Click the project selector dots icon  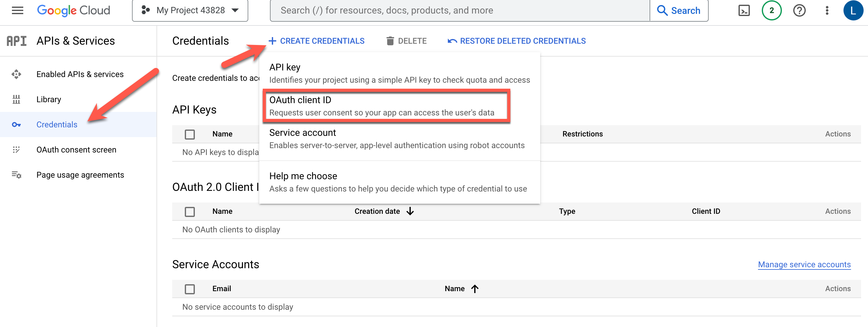pyautogui.click(x=145, y=10)
